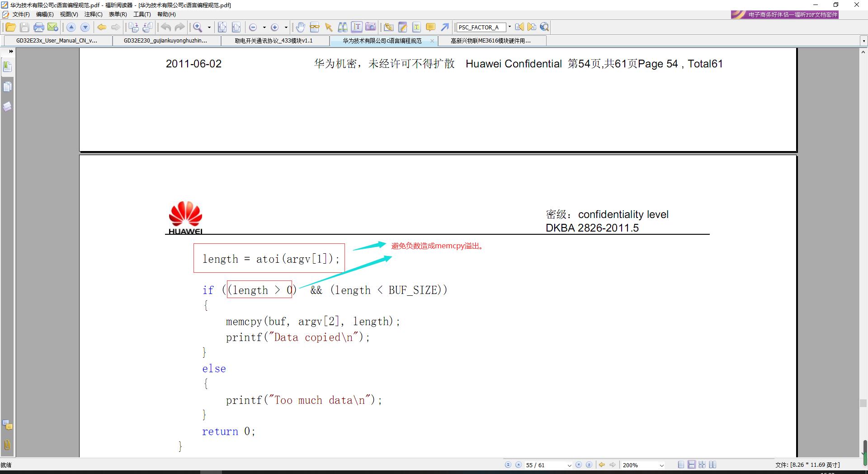
Task: Open the Bookmarks panel in sidebar
Action: click(7, 67)
